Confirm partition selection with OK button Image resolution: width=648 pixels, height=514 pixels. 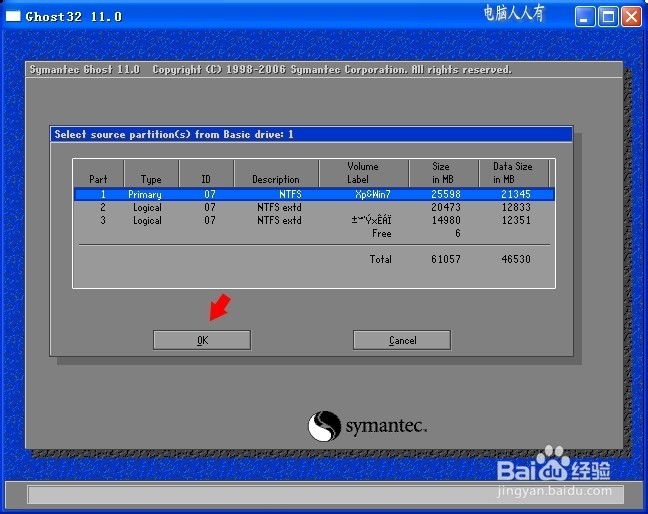click(202, 340)
